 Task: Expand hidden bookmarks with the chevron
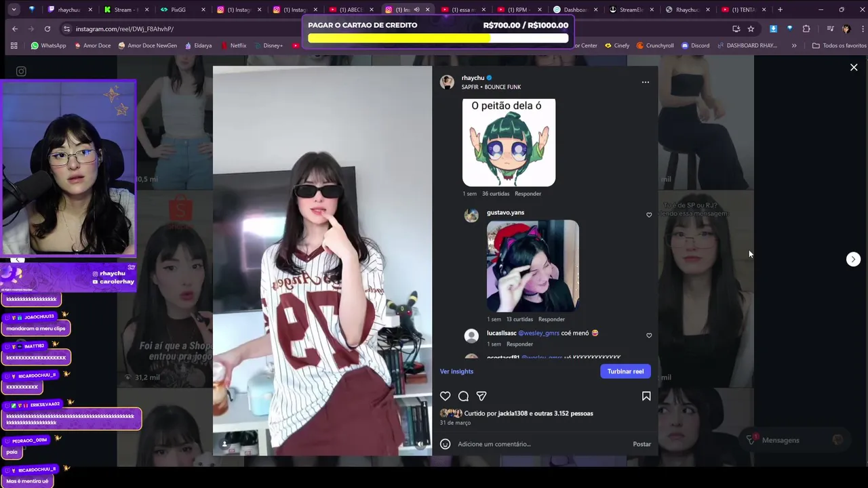tap(794, 45)
